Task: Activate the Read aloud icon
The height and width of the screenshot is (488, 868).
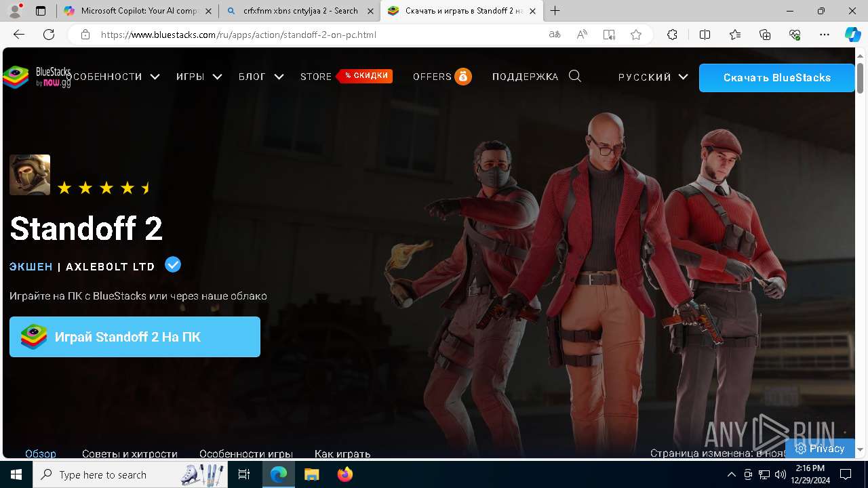Action: pos(582,35)
